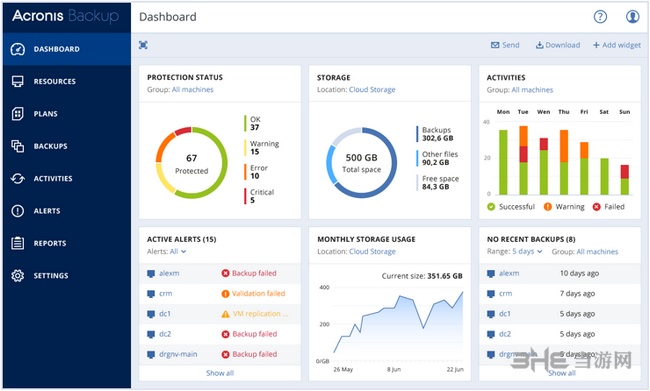Click Cloud Storage link in Monthly Storage Usage
The image size is (650, 391).
click(x=372, y=251)
